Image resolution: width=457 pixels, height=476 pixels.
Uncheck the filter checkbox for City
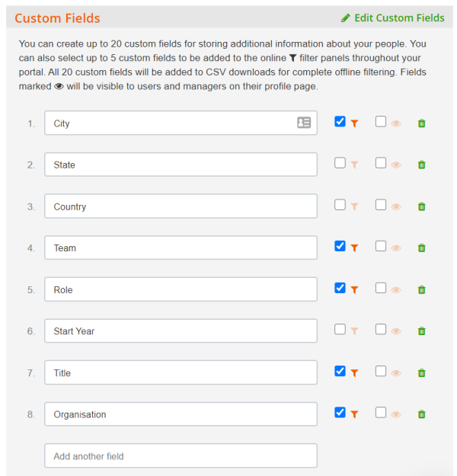click(x=340, y=121)
